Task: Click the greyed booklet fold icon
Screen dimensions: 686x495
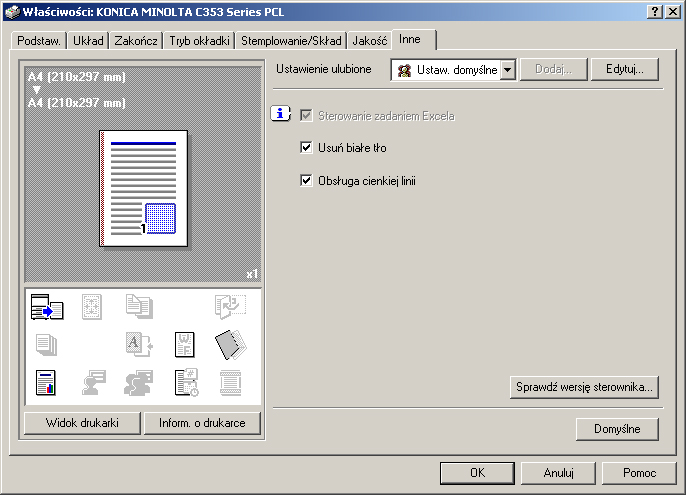Action: (230, 306)
